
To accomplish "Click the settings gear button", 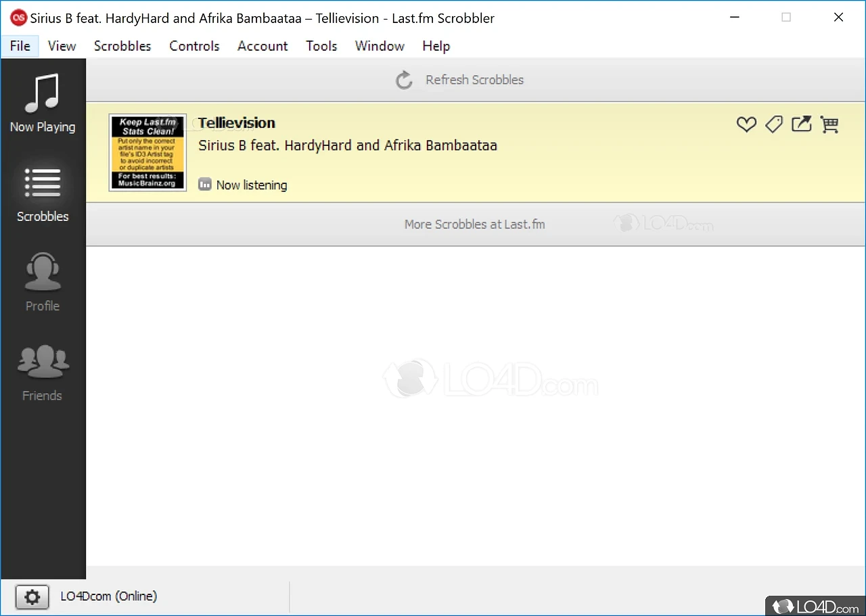I will (32, 596).
